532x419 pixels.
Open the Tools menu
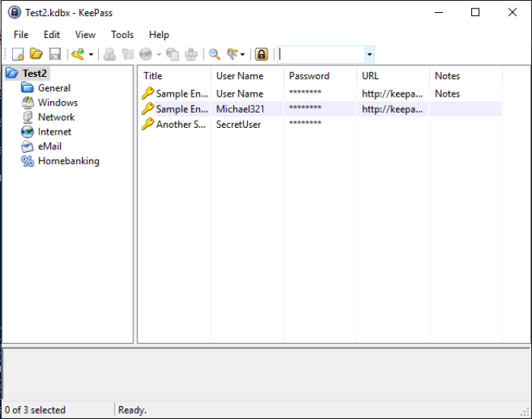pyautogui.click(x=122, y=34)
